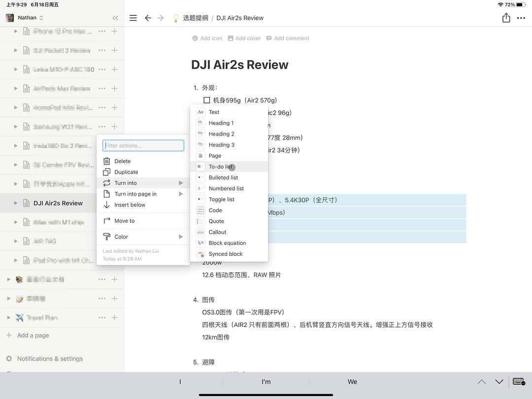
Task: Tap the plus icon beside the Travel Plan page
Action: [114, 318]
